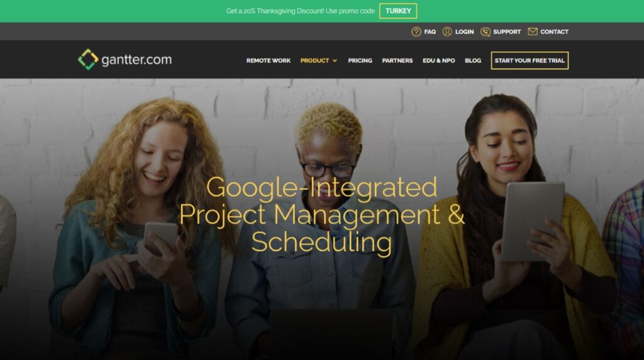
Task: Open the Remote Work menu item
Action: click(268, 60)
